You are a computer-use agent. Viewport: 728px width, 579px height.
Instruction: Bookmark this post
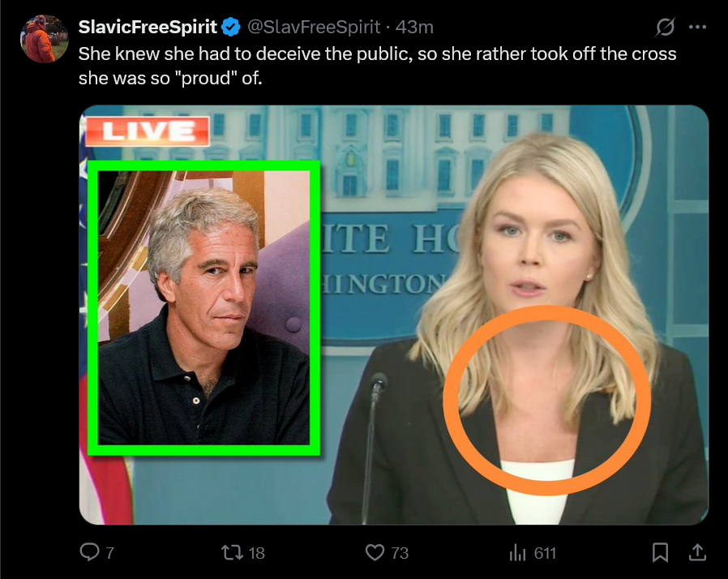(x=660, y=552)
